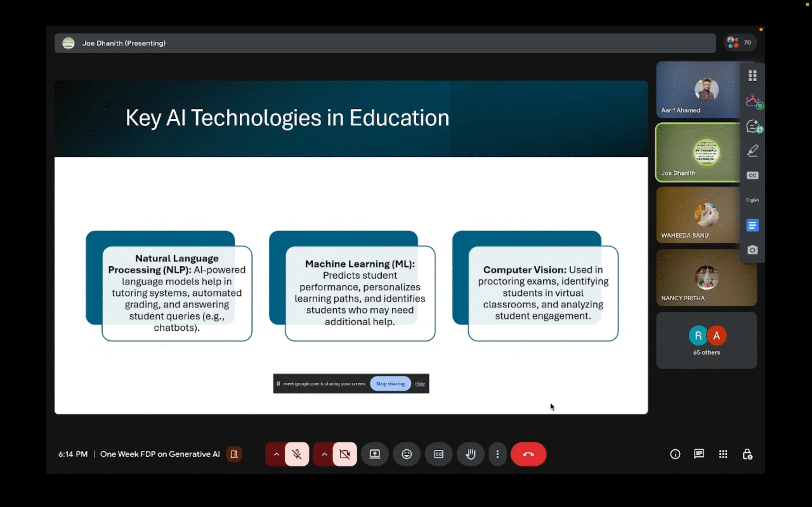Viewport: 812px width, 507px height.
Task: Click the Stop sharing button
Action: pos(390,384)
